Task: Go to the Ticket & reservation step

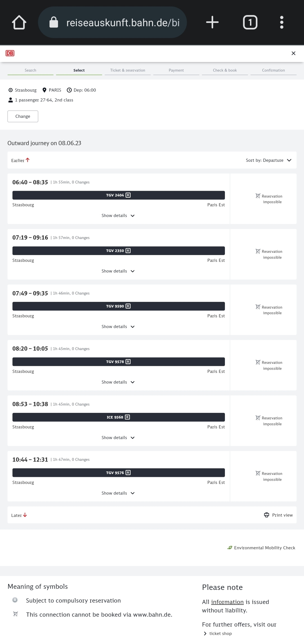Action: click(128, 70)
